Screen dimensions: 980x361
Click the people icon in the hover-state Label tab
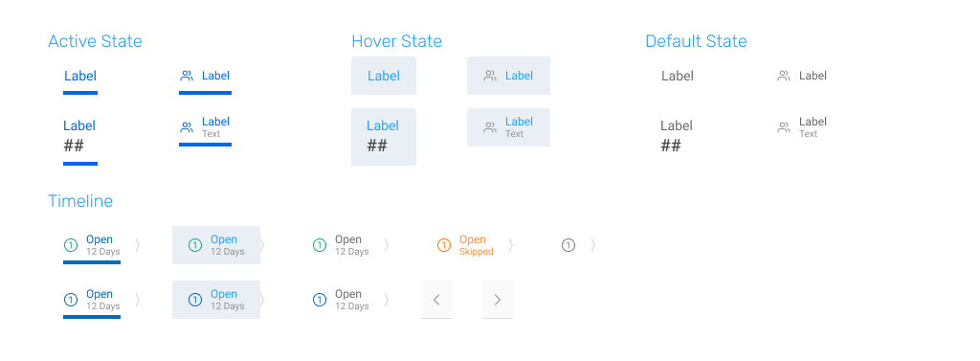[x=490, y=76]
